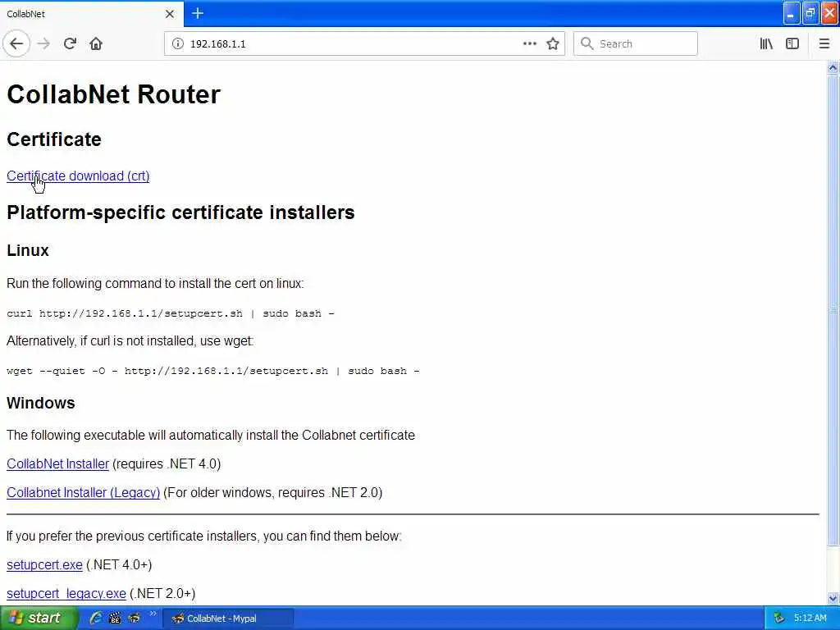Click the Linux section heading
Screen dimensions: 840x630
coord(28,250)
